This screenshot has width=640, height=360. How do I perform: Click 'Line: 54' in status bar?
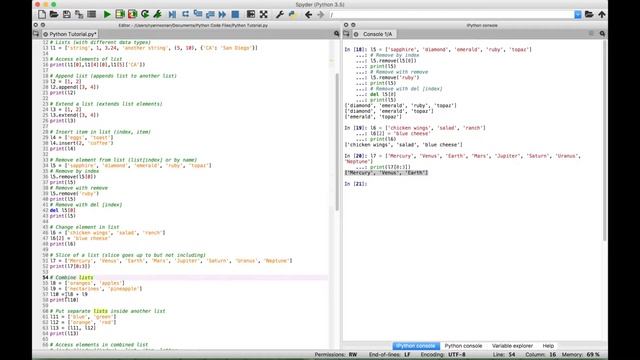tap(504, 355)
